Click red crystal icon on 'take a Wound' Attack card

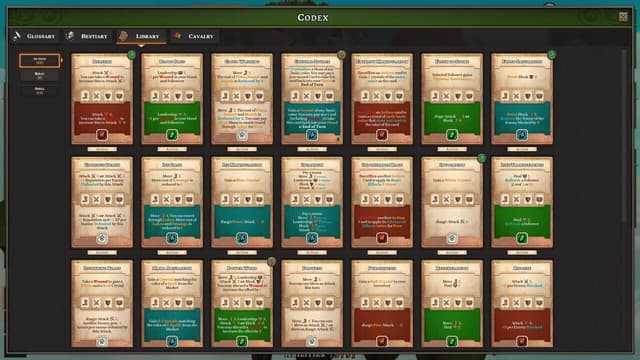click(x=102, y=135)
